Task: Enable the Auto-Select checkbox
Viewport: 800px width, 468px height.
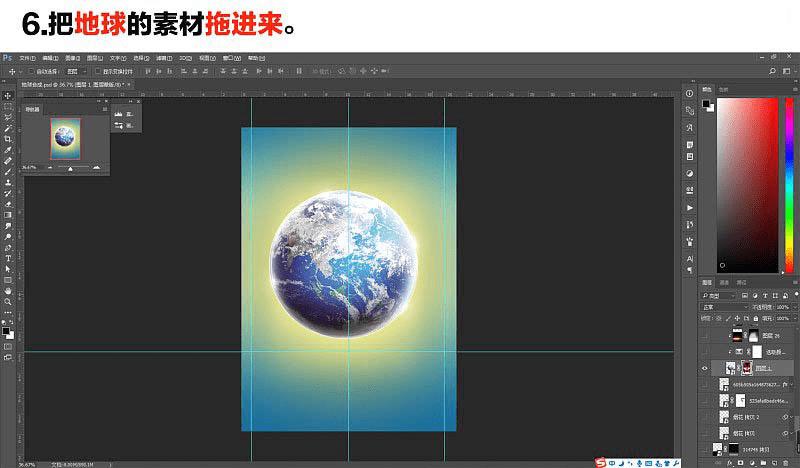Action: point(31,71)
